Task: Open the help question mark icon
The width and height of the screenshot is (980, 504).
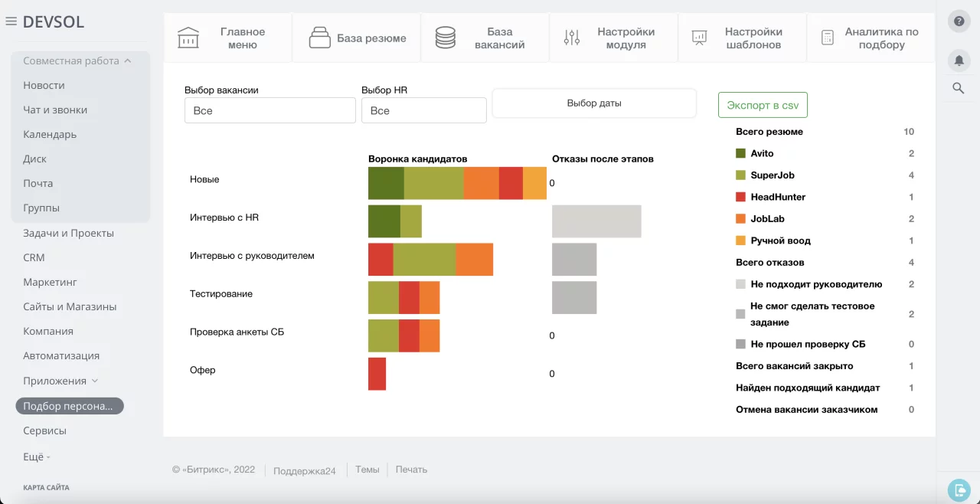Action: (959, 21)
